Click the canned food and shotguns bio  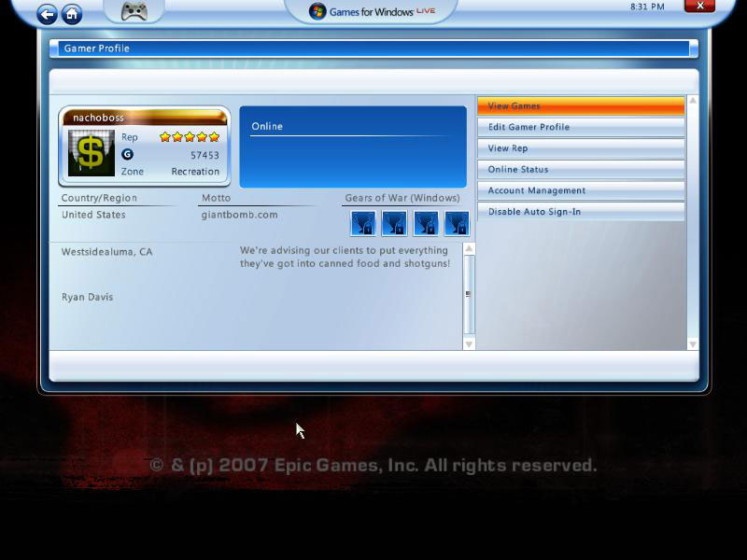coord(345,257)
